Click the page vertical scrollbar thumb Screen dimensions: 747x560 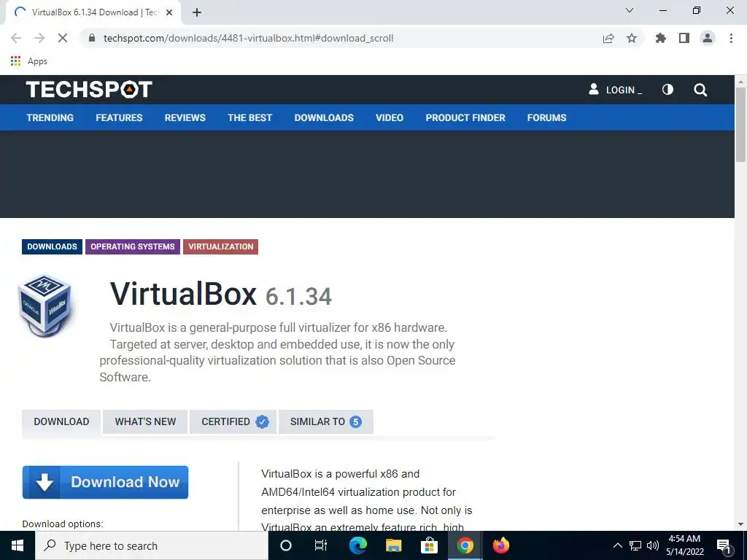[740, 124]
